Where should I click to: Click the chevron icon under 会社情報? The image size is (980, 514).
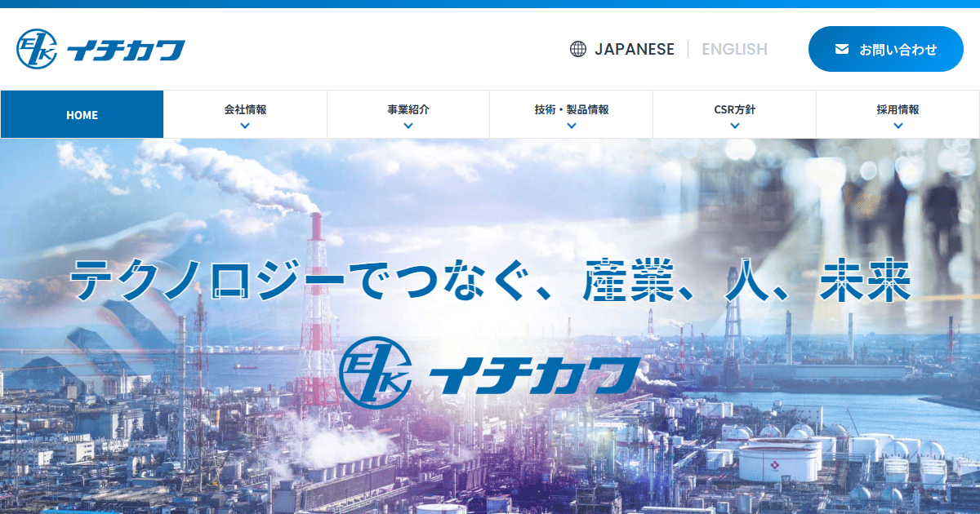(x=245, y=125)
